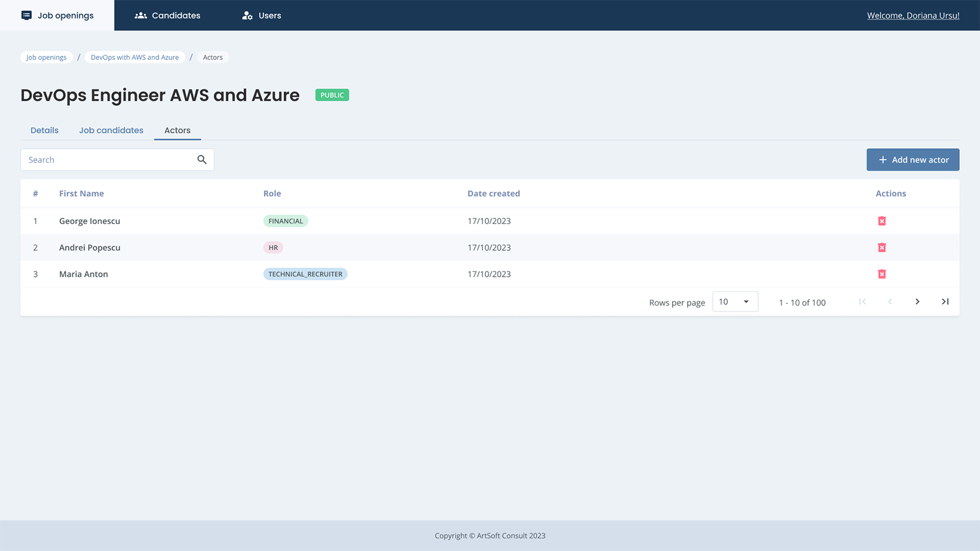
Task: Follow the Job openings breadcrumb
Action: click(x=47, y=58)
